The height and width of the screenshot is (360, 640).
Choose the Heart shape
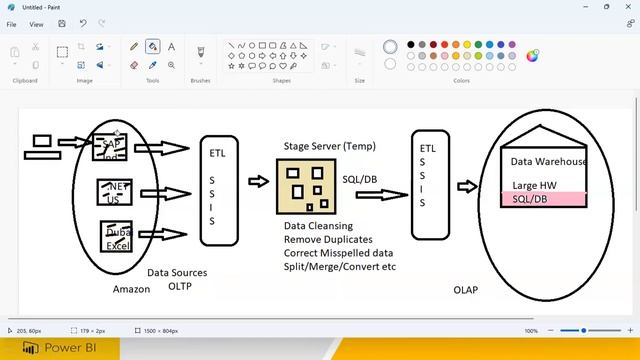coord(283,66)
